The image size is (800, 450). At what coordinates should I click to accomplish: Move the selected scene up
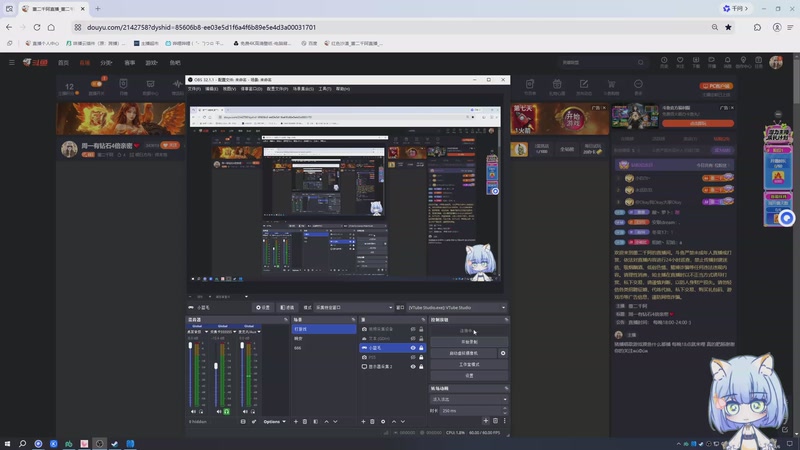pos(327,421)
